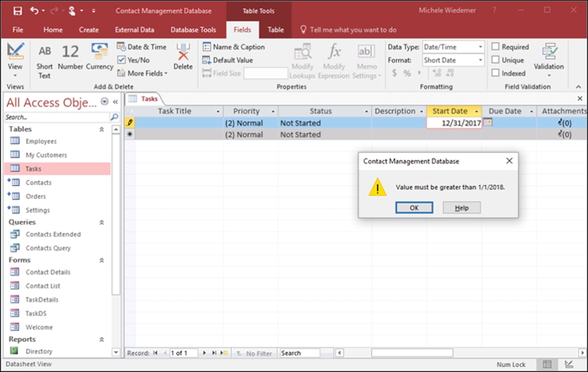Image resolution: width=588 pixels, height=372 pixels.
Task: Delete the selected field
Action: click(183, 57)
